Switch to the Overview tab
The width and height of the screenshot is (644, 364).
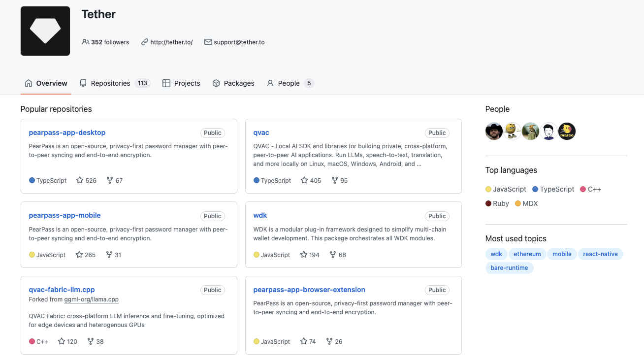[x=46, y=83]
